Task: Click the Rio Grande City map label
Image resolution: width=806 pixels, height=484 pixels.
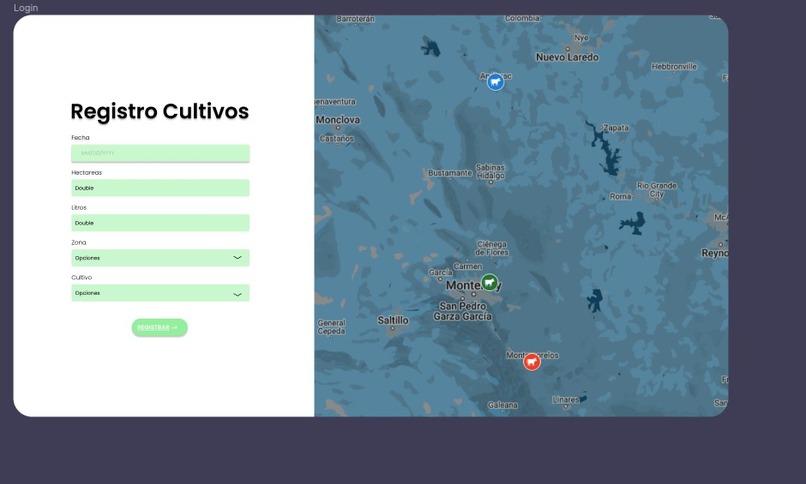Action: (x=656, y=190)
